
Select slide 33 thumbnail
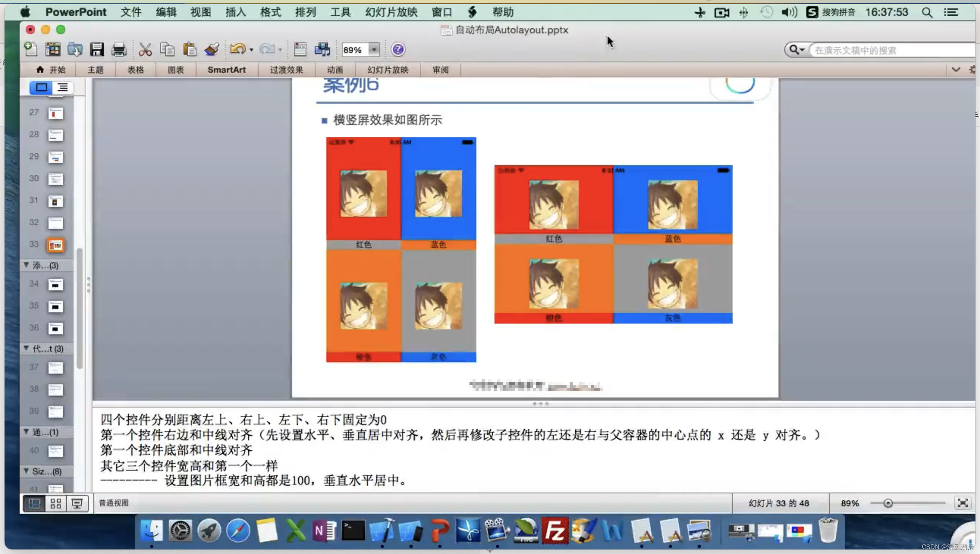[x=55, y=246]
